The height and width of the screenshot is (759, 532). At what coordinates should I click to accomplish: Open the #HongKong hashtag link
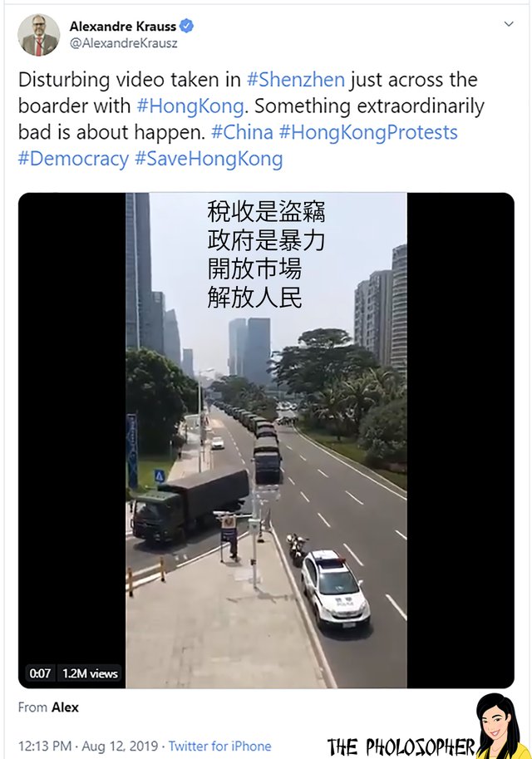coord(190,106)
